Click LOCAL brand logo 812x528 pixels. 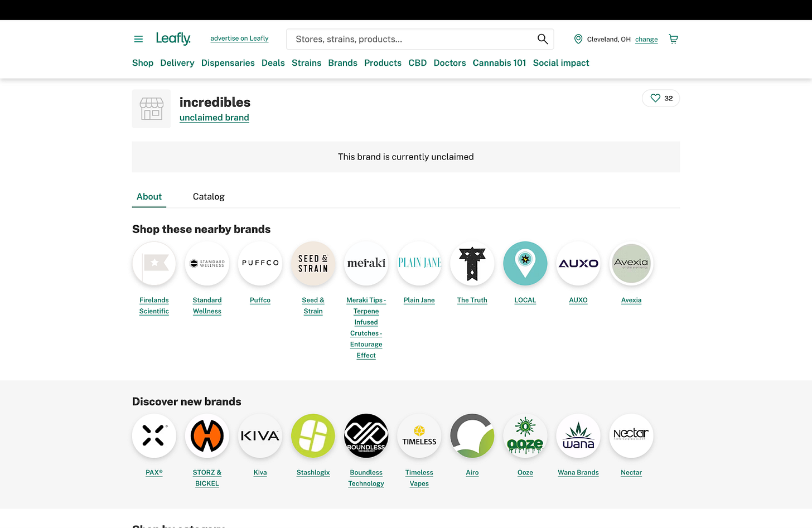pyautogui.click(x=525, y=263)
